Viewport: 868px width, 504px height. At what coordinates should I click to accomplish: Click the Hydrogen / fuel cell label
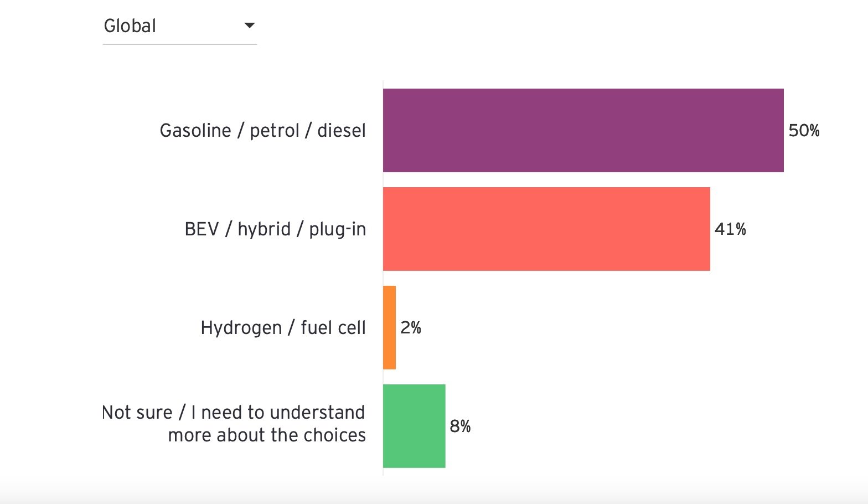(283, 328)
